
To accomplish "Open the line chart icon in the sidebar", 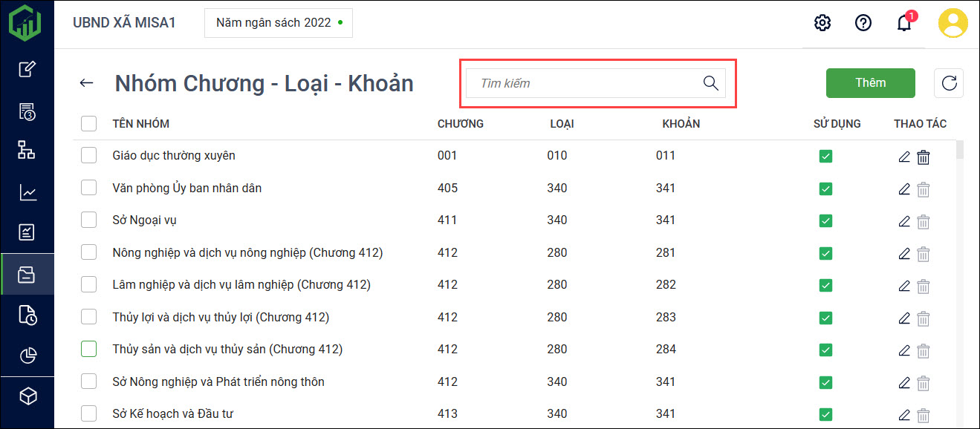I will coord(27,193).
